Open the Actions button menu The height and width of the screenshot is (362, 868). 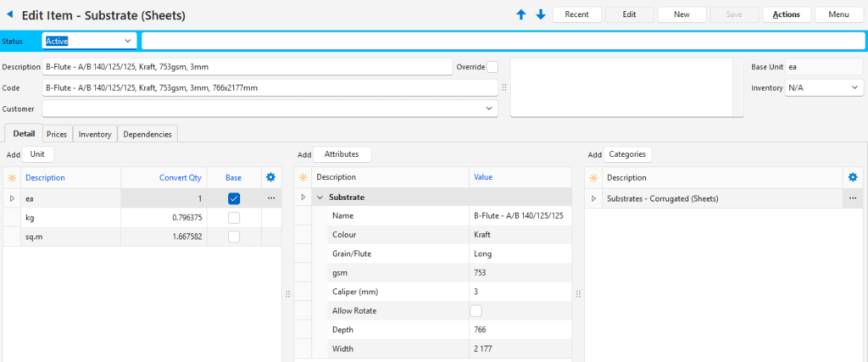coord(786,14)
